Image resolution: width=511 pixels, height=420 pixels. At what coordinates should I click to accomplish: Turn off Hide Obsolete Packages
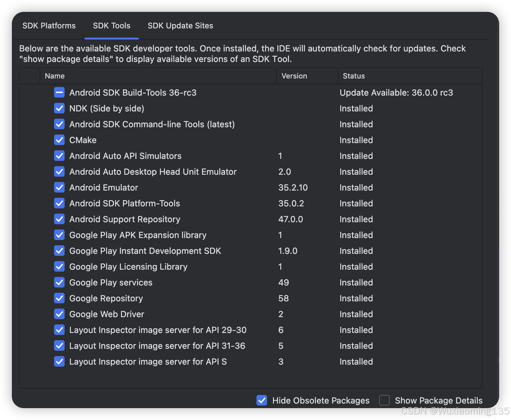261,400
